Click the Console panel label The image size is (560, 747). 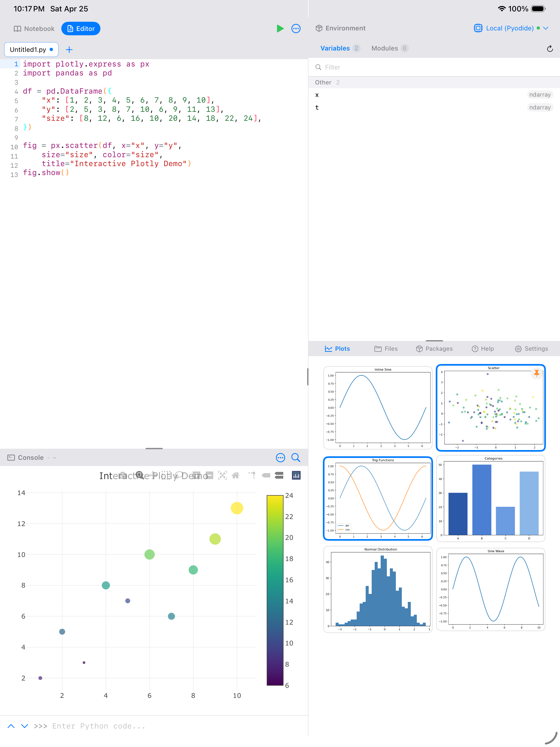[x=31, y=458]
